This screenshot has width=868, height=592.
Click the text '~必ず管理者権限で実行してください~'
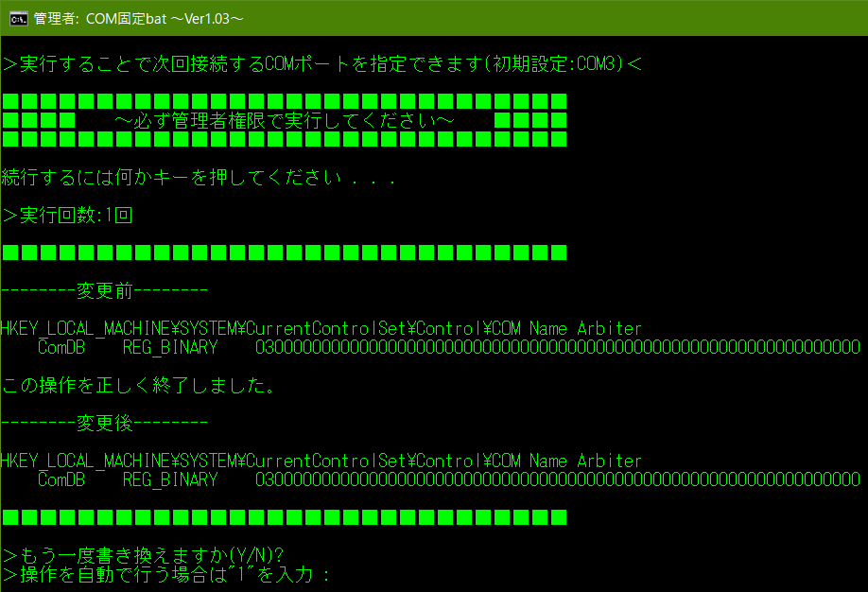click(285, 120)
